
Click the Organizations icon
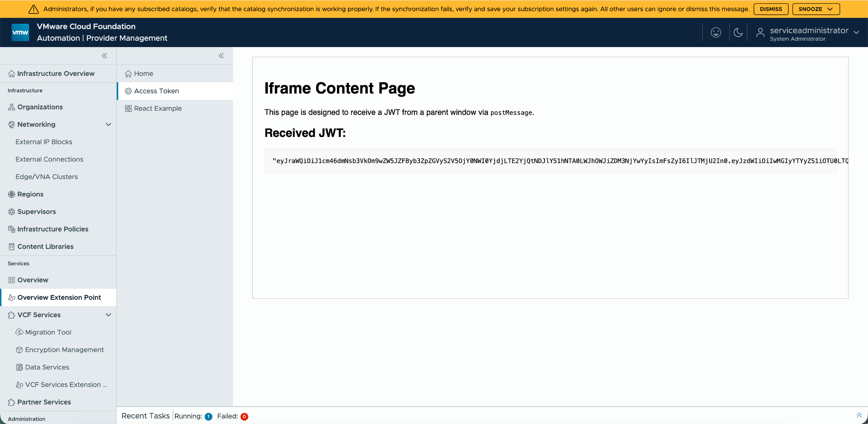pos(11,107)
